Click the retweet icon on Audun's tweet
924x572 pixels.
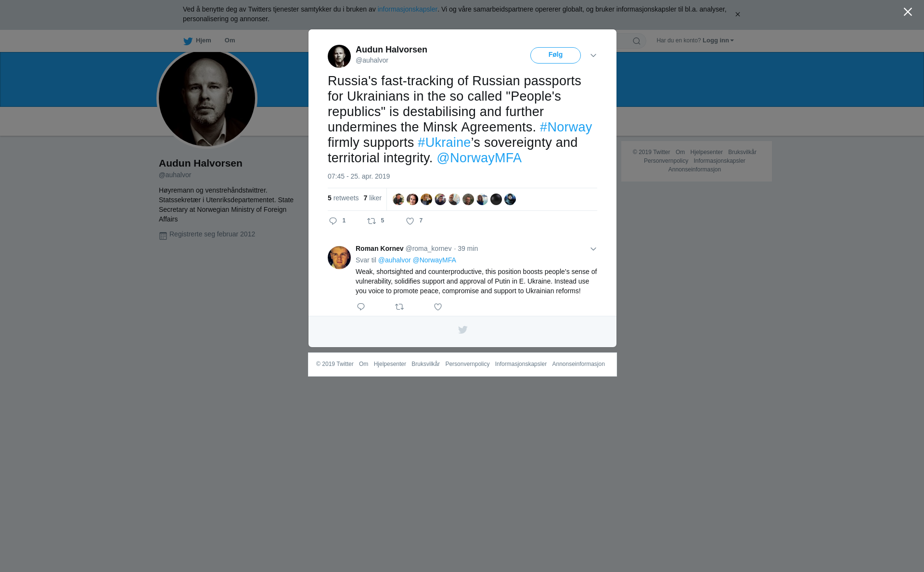[372, 221]
